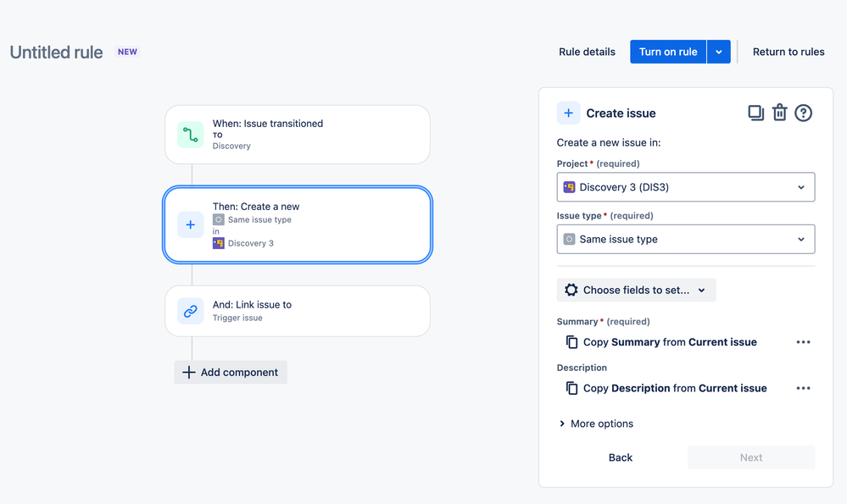847x504 pixels.
Task: Click the Next button
Action: point(751,457)
